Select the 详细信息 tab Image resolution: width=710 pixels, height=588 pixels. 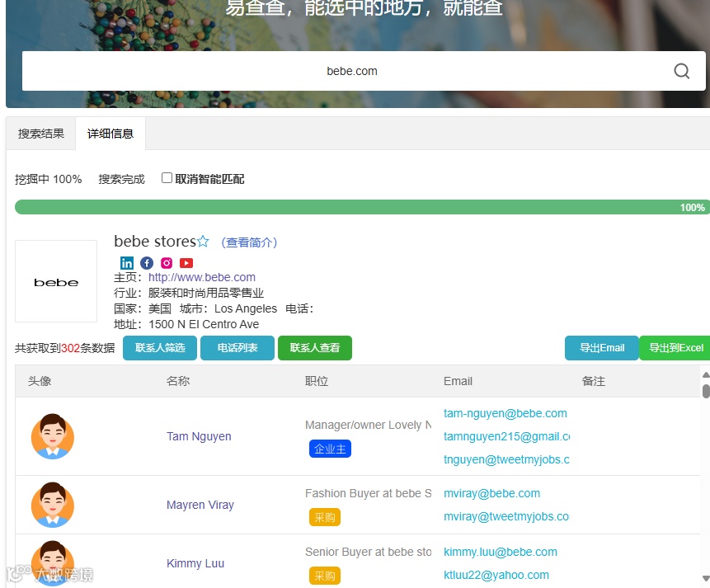coord(110,134)
